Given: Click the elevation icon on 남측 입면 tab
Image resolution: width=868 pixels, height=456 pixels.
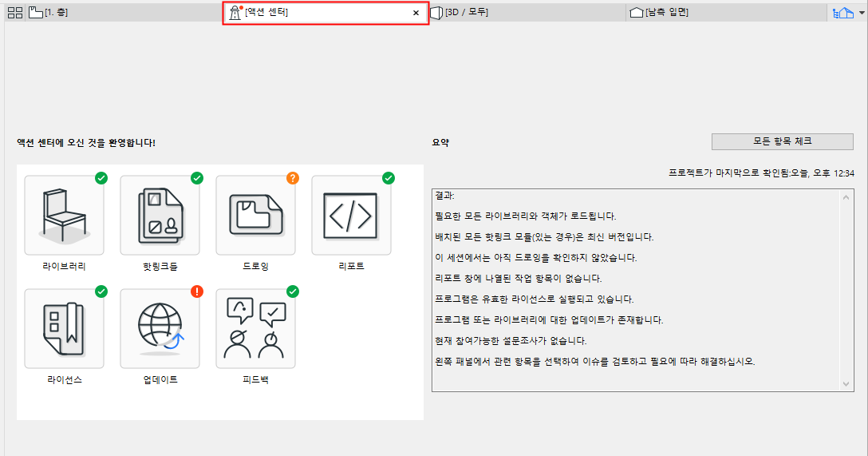Looking at the screenshot, I should pos(637,12).
